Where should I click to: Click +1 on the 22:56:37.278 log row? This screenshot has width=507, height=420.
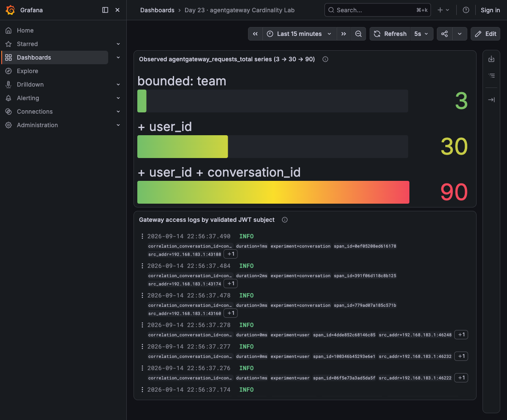[461, 335]
